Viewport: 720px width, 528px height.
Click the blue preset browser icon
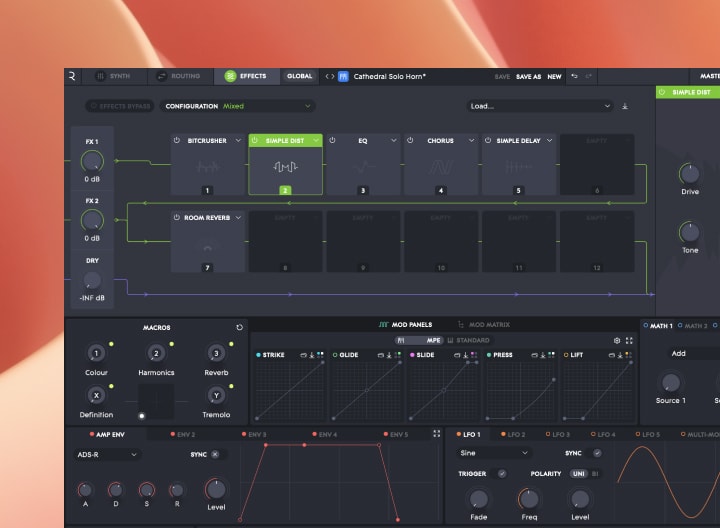[x=343, y=76]
